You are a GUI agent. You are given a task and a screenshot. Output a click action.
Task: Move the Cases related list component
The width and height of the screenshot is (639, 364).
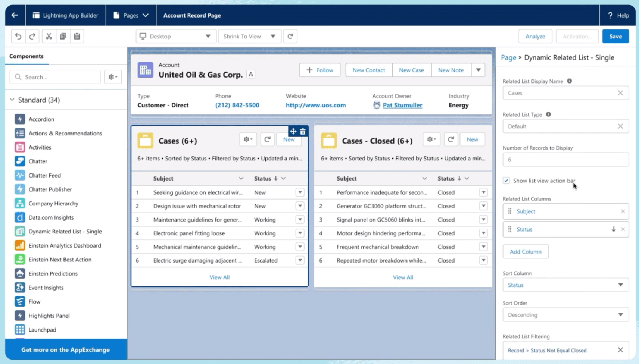[x=293, y=131]
